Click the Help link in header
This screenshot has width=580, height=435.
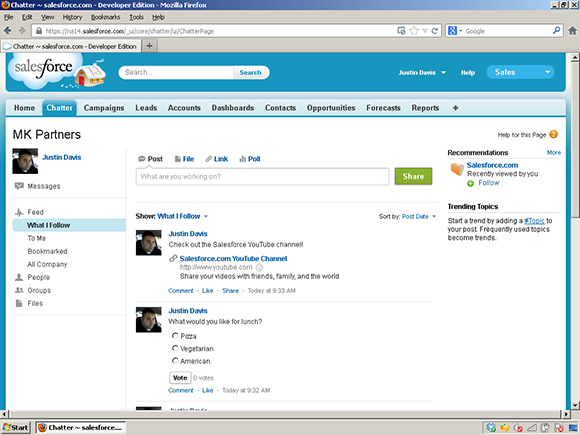[x=468, y=72]
